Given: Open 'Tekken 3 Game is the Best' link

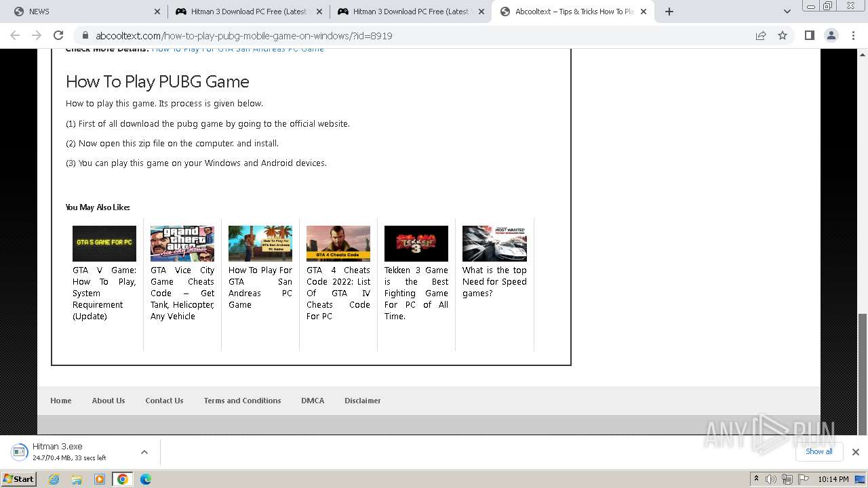Looking at the screenshot, I should (416, 293).
